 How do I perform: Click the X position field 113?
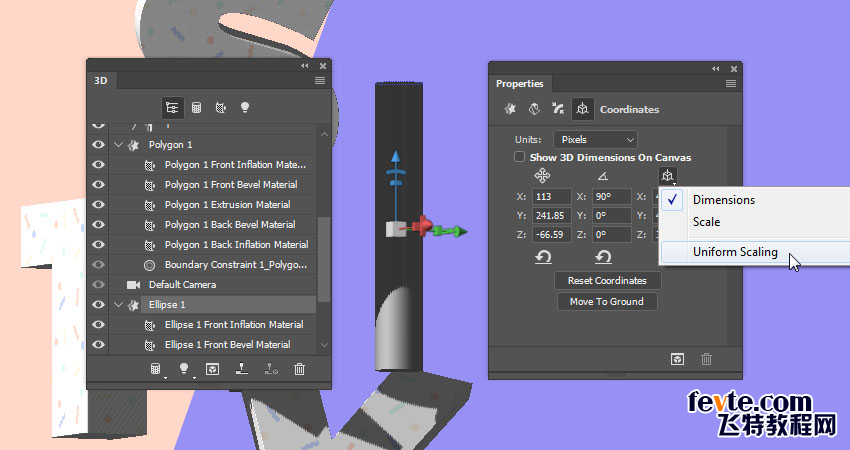coord(551,196)
